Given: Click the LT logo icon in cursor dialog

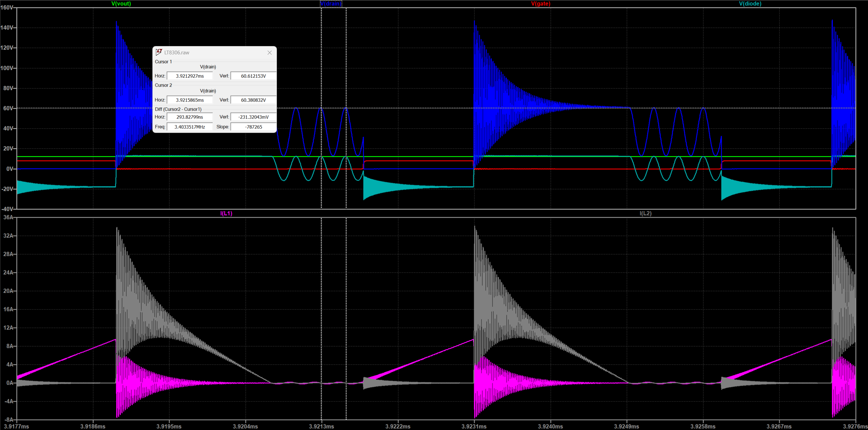Looking at the screenshot, I should point(159,52).
